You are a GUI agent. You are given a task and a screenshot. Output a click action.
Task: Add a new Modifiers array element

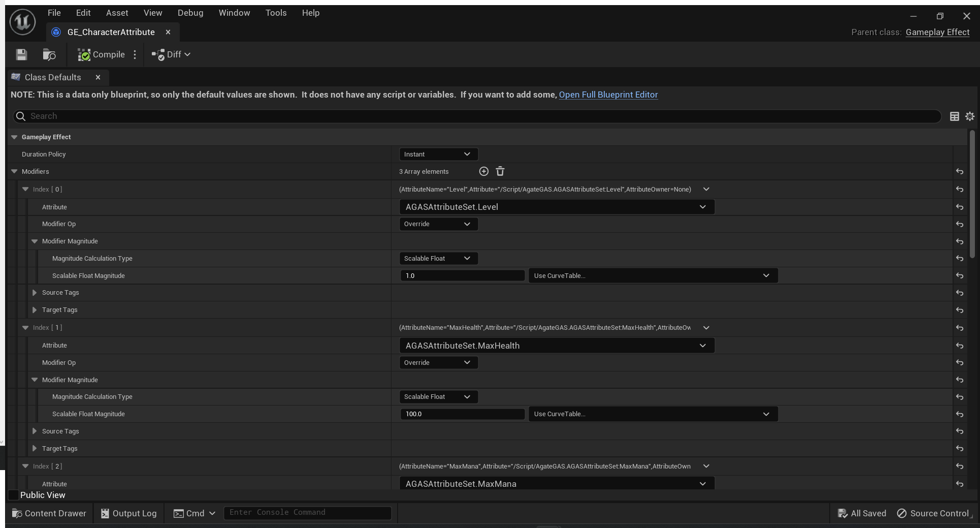[x=484, y=171]
